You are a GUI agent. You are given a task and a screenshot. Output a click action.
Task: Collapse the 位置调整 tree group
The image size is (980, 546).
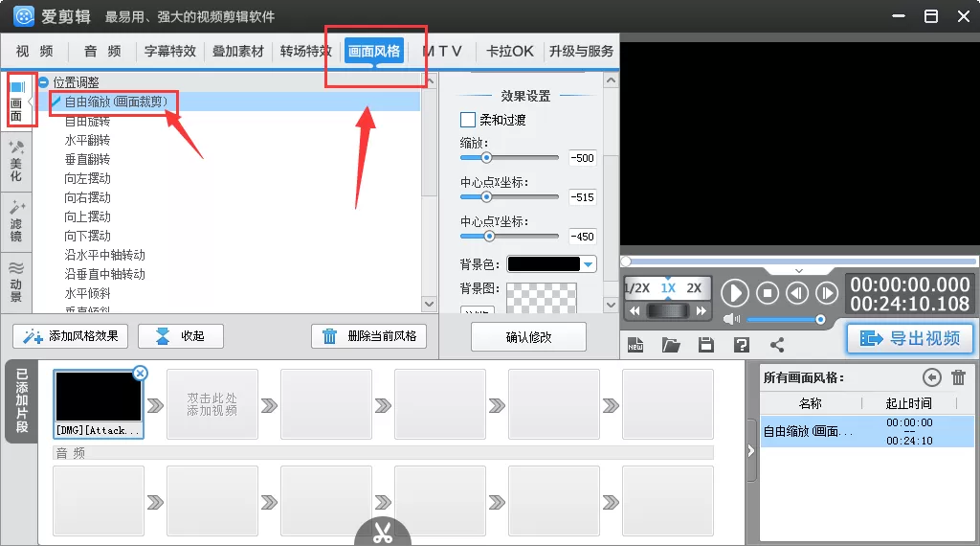44,82
